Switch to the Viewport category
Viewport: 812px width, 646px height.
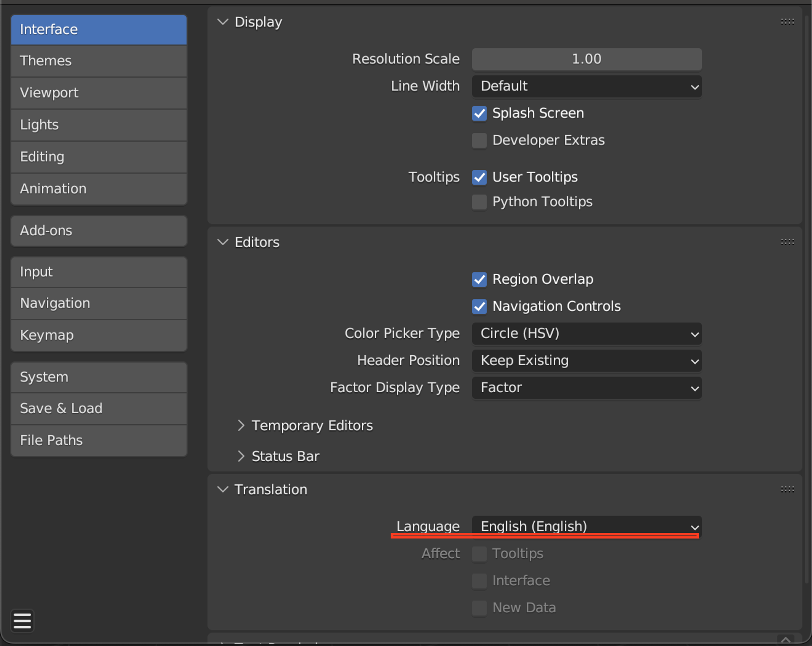[x=99, y=93]
